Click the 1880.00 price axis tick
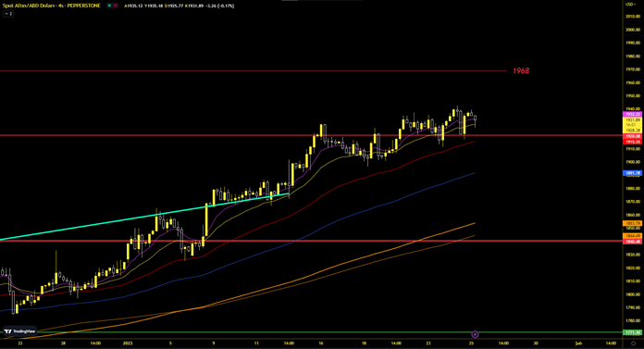 pos(633,188)
